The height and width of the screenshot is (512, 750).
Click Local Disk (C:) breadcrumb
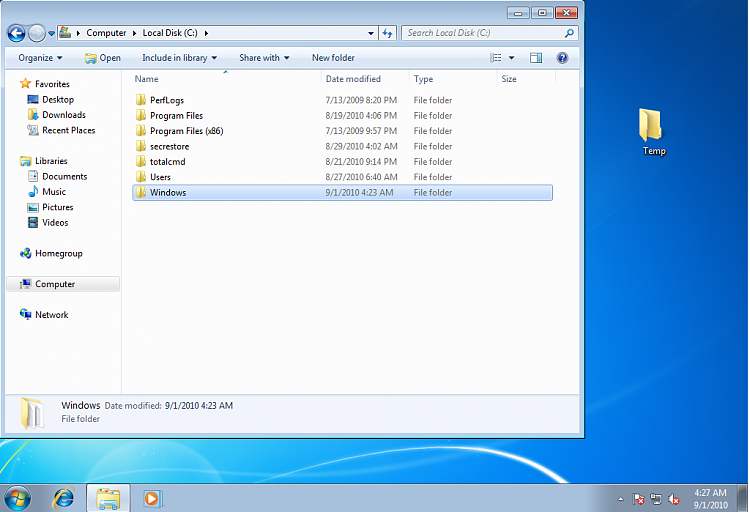click(170, 33)
